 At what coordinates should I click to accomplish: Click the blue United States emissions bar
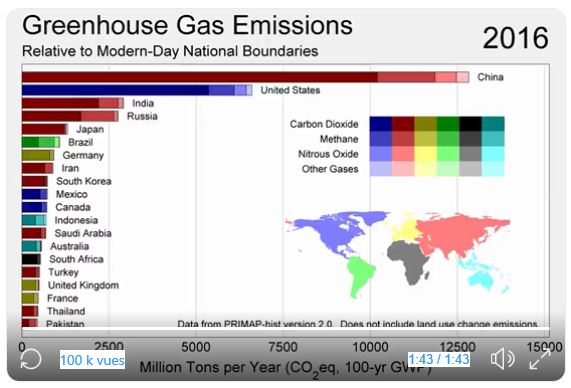(137, 90)
